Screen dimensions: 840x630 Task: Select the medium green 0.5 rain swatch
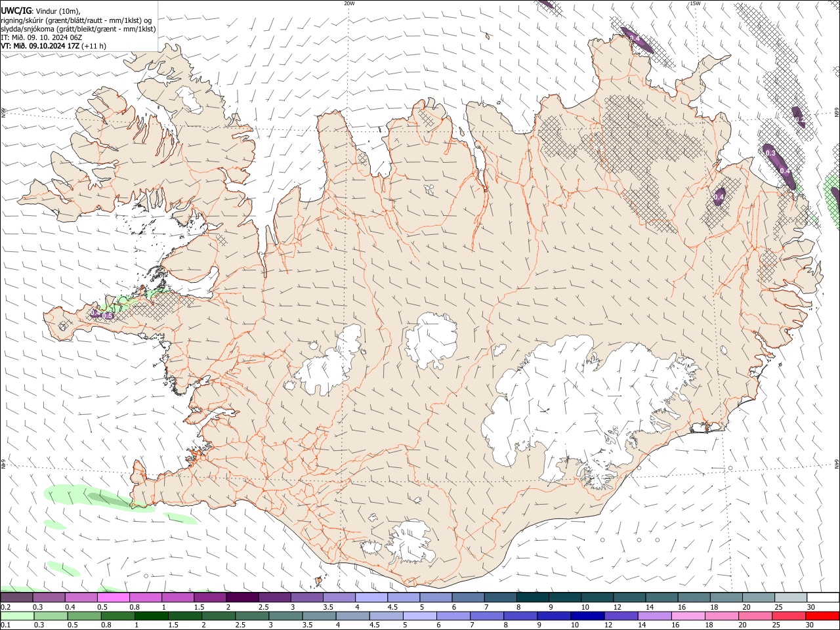point(84,616)
